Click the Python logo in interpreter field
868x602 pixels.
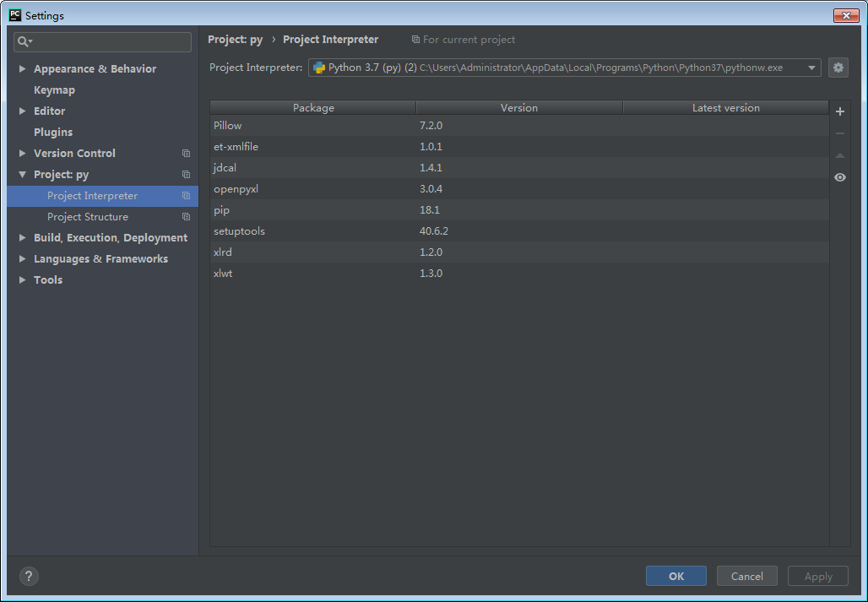click(x=319, y=68)
